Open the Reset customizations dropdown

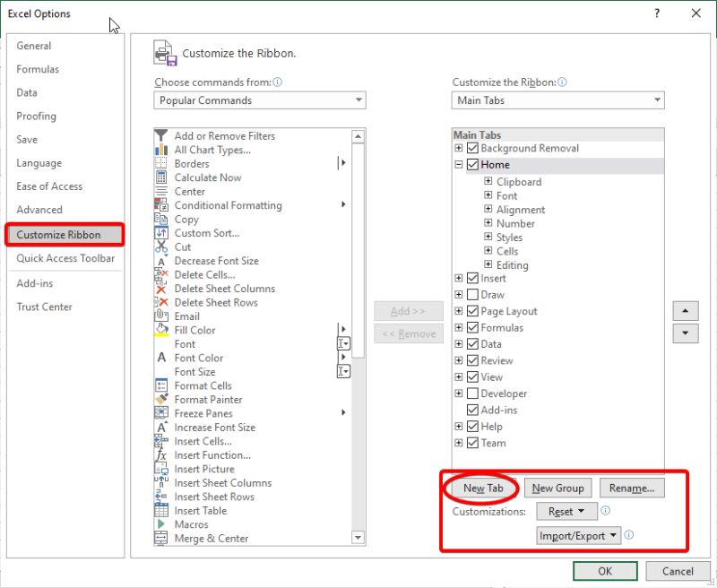pos(567,511)
